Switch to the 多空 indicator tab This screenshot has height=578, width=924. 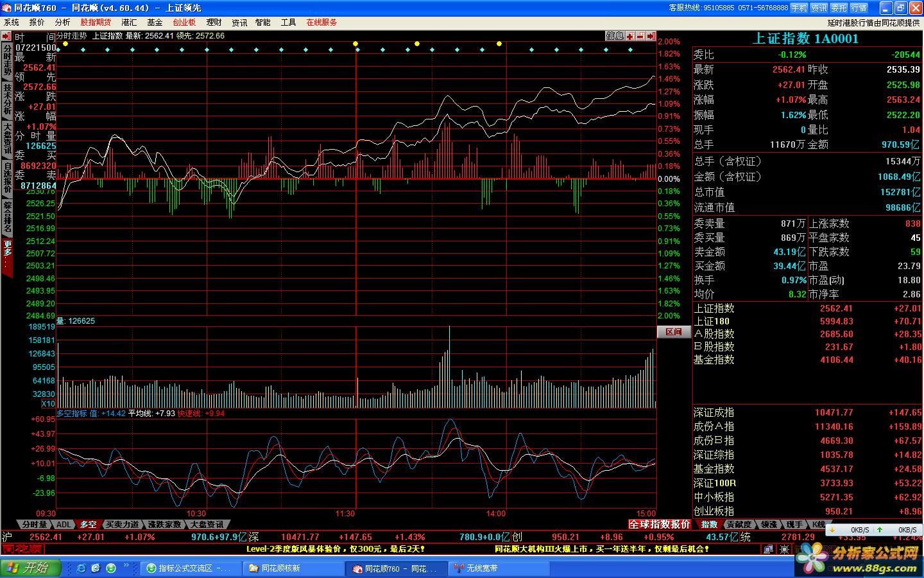point(88,525)
